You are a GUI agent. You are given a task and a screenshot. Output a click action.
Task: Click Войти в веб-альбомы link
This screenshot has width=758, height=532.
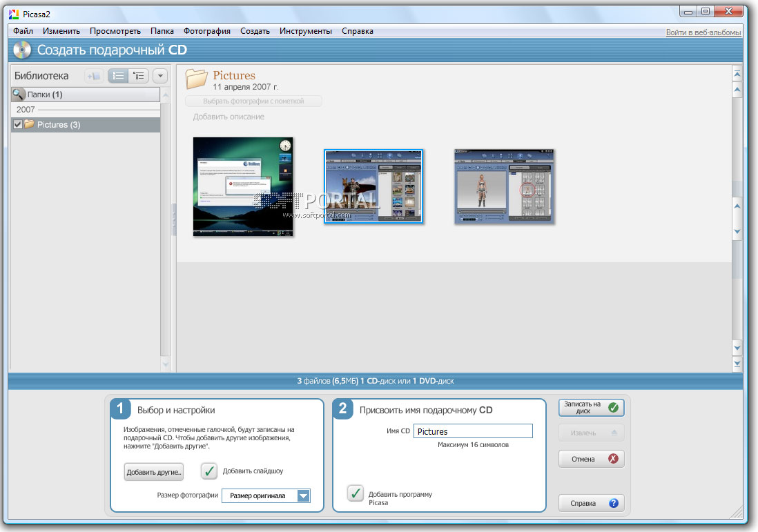[703, 32]
